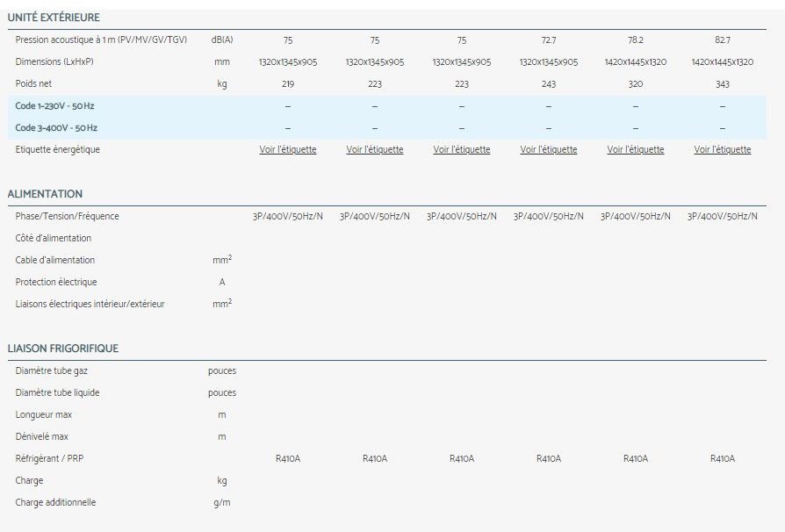Click the ALIMENTATION section heading
Image resolution: width=785 pixels, height=532 pixels.
45,194
